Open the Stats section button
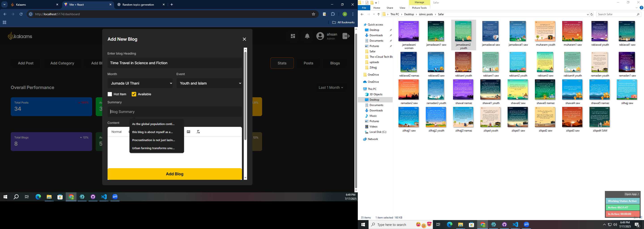 pyautogui.click(x=282, y=63)
